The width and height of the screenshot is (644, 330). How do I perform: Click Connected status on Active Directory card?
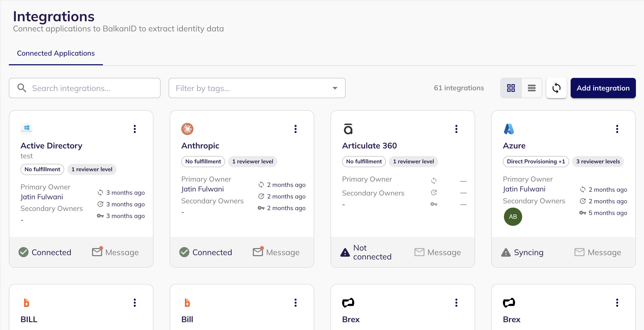[45, 252]
